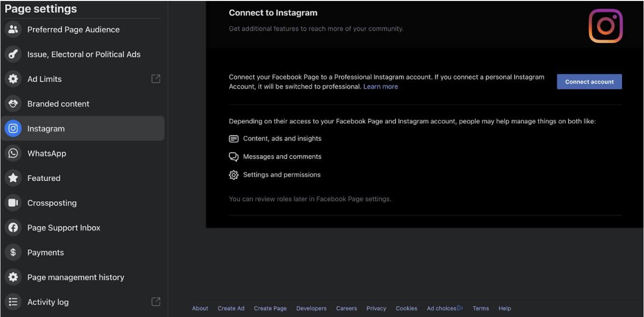Click the Messages and comments bubble icon
This screenshot has height=317, width=644.
[x=233, y=157]
